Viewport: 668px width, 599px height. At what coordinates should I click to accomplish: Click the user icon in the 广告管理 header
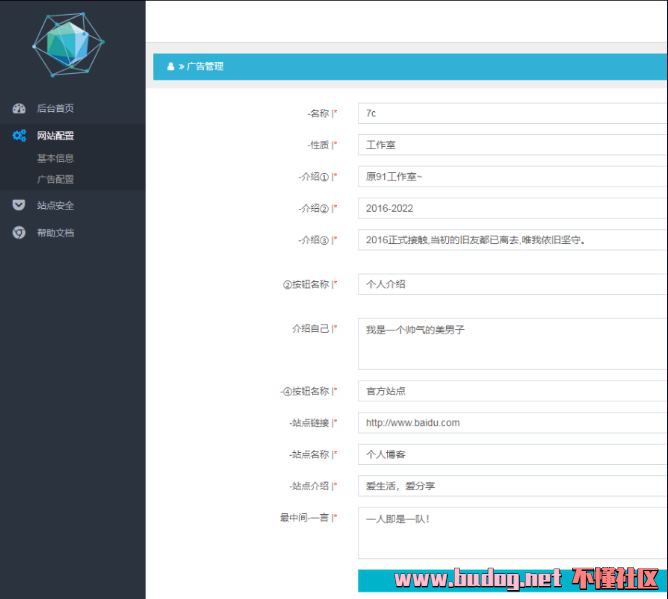pyautogui.click(x=170, y=67)
